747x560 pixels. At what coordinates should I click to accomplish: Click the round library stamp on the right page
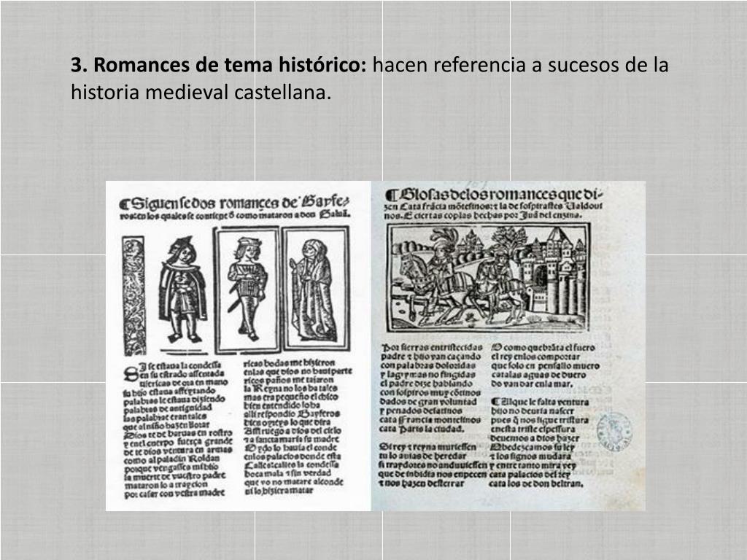614,432
